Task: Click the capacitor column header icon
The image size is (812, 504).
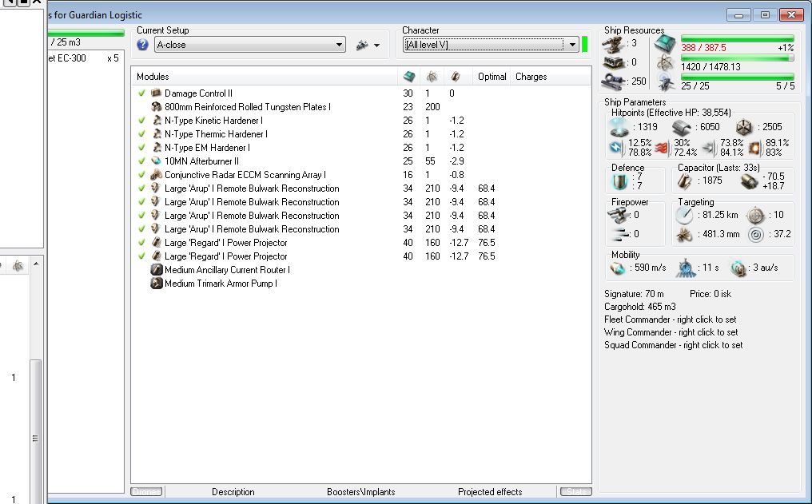Action: coord(456,77)
